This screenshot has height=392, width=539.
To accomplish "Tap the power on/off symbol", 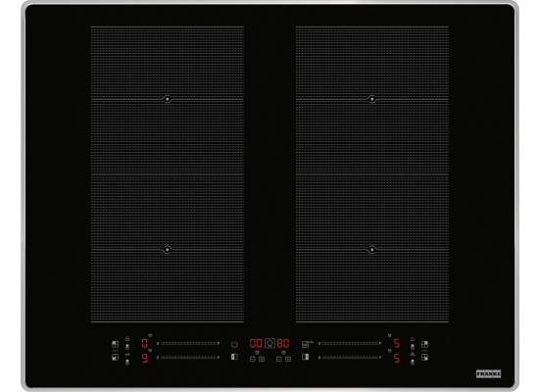I will [234, 344].
